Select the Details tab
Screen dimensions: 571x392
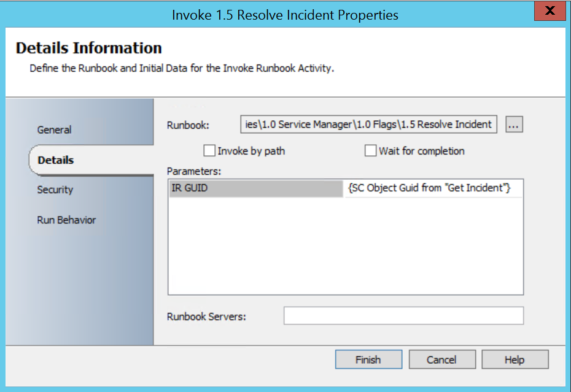click(55, 160)
